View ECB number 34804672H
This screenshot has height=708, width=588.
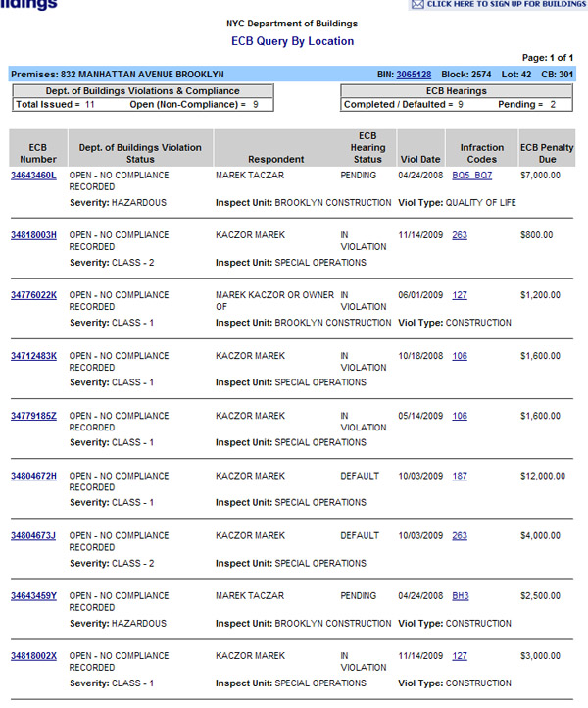(x=34, y=476)
